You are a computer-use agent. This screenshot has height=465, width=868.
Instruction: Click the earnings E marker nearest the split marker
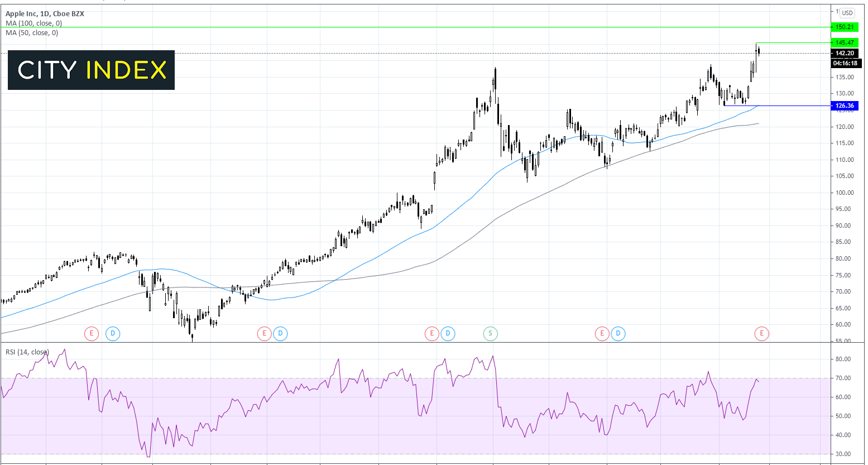click(431, 334)
